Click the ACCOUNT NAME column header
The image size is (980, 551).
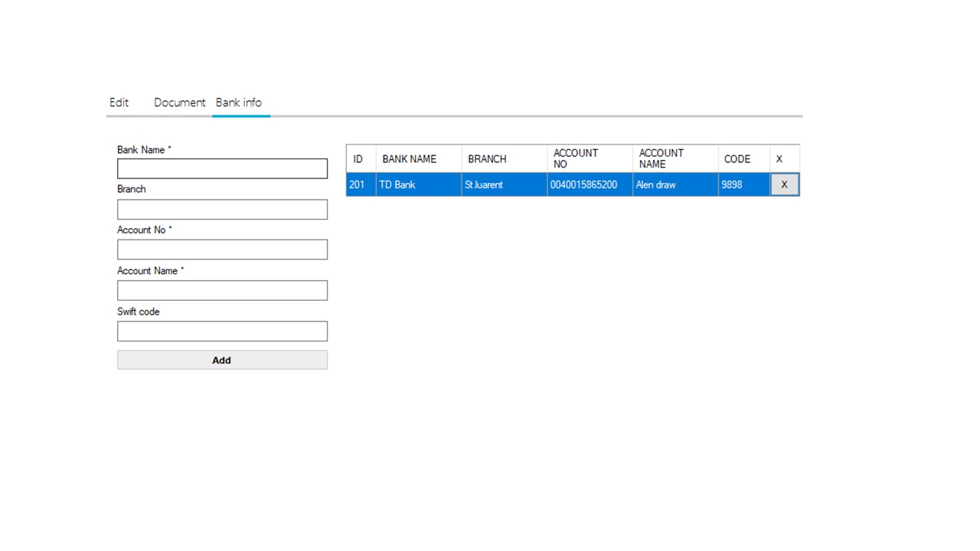coord(661,158)
